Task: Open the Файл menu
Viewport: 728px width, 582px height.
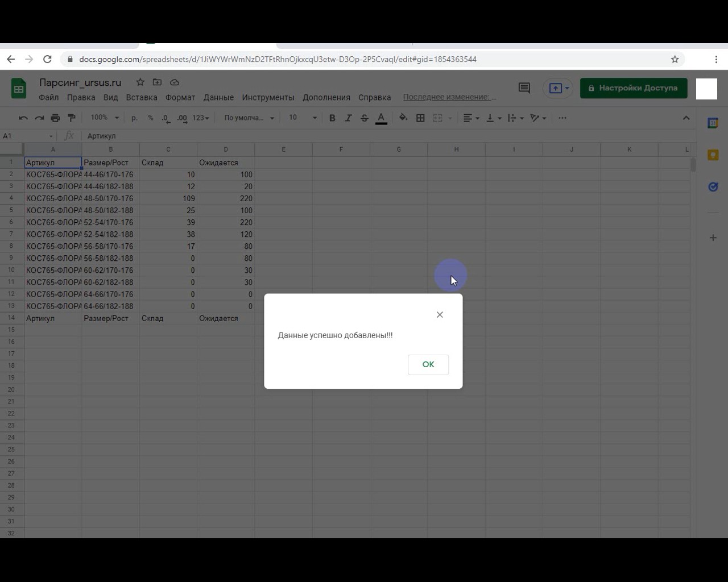Action: click(x=49, y=97)
